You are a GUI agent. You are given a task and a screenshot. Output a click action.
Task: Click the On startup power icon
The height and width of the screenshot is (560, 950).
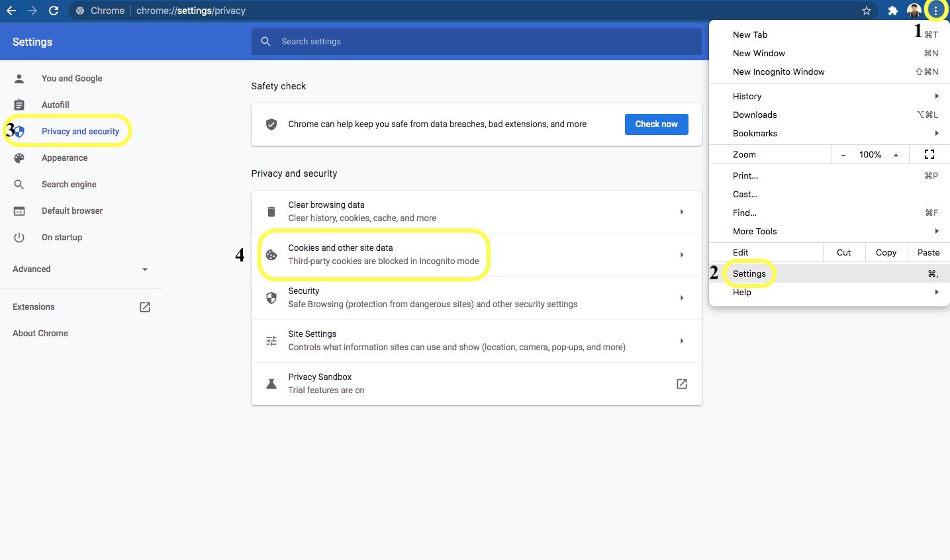(x=19, y=238)
